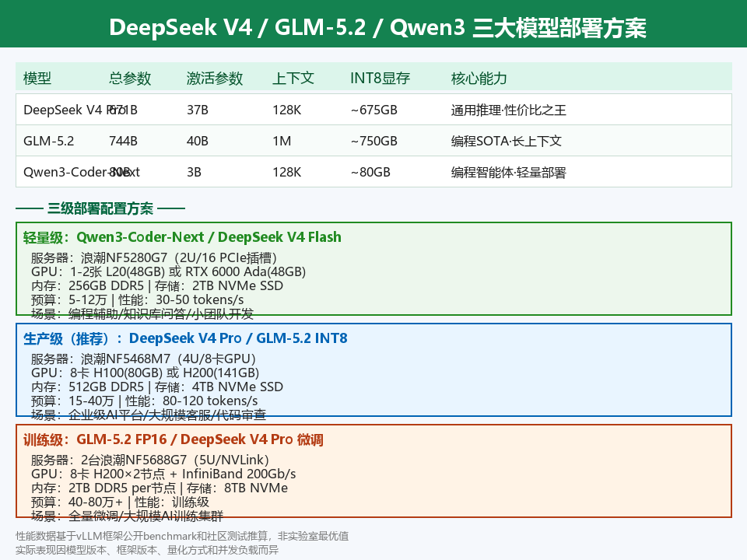
Task: Click the '2台浪潮NF5688G7' server line
Action: [150, 460]
